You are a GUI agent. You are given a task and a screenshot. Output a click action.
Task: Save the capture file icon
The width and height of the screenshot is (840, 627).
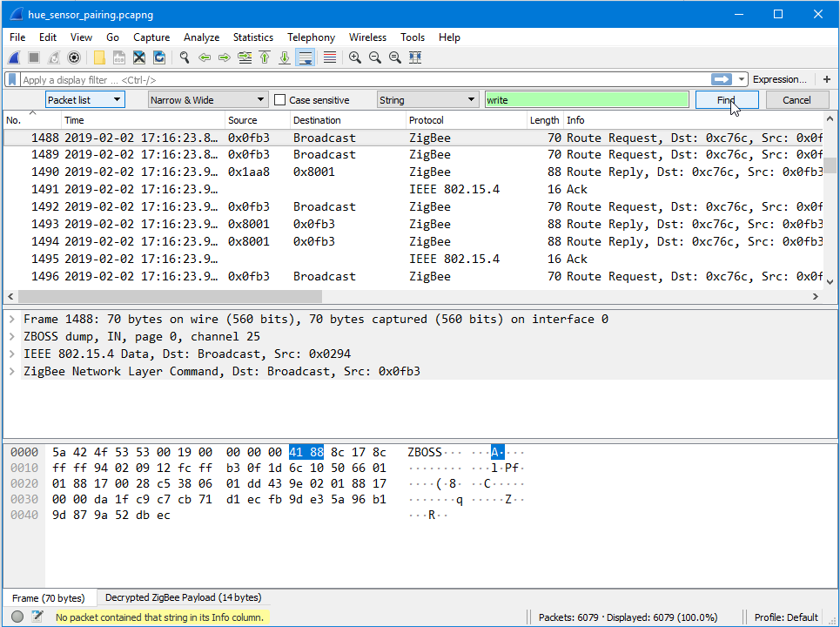(119, 57)
